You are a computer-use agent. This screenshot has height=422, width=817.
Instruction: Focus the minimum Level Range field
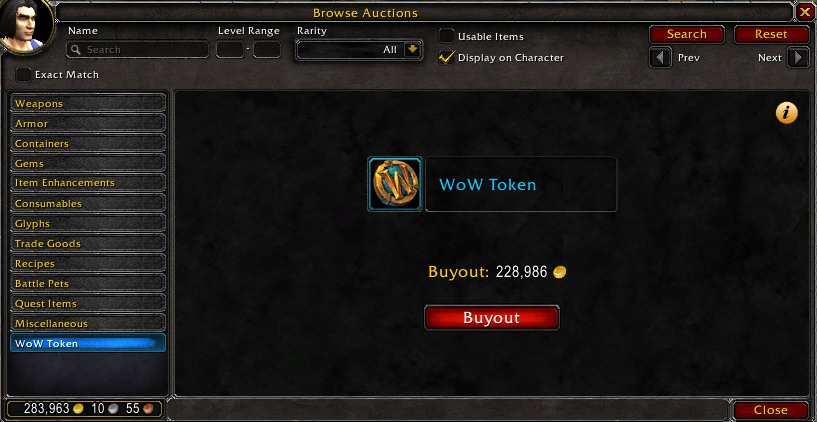[x=230, y=50]
